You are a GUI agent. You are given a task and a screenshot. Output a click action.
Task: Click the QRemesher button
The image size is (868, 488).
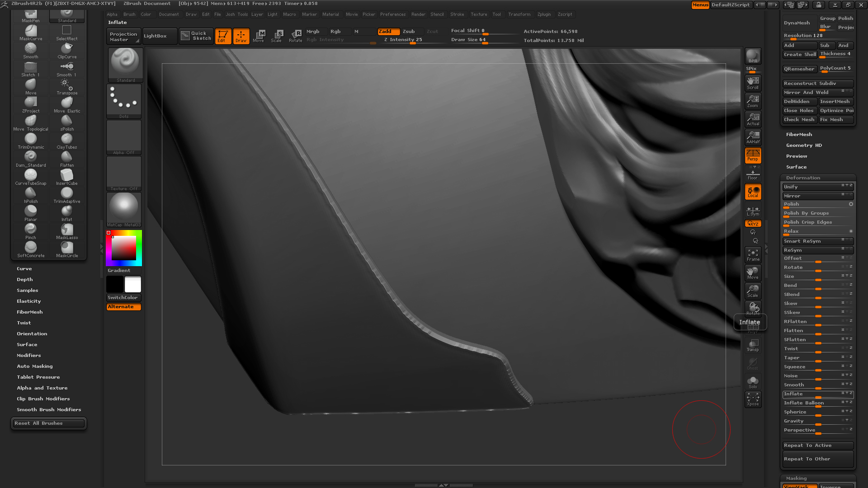(799, 69)
